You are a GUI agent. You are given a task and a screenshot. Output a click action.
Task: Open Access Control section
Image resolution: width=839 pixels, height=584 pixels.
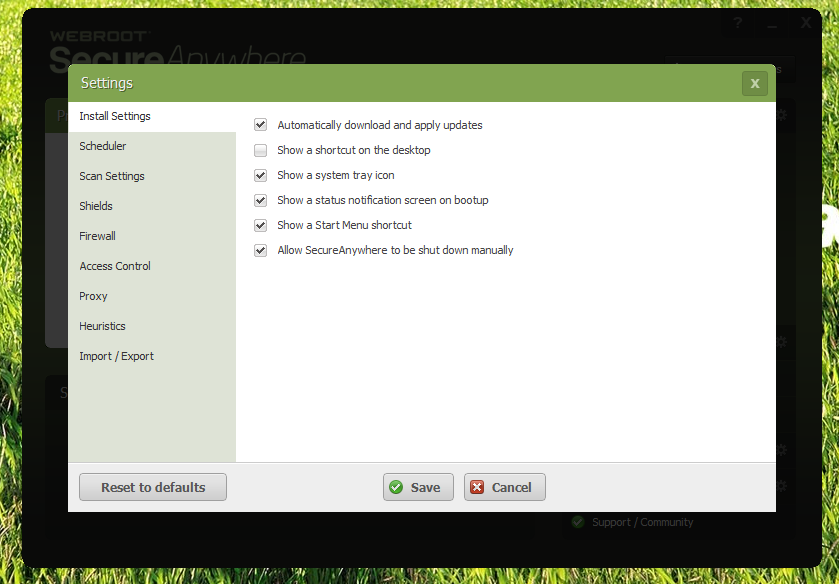[x=152, y=266]
